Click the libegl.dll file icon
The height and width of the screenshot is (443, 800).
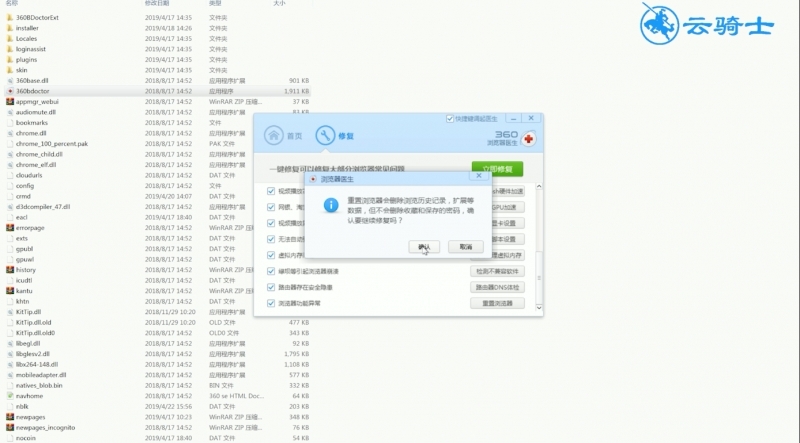tap(10, 343)
